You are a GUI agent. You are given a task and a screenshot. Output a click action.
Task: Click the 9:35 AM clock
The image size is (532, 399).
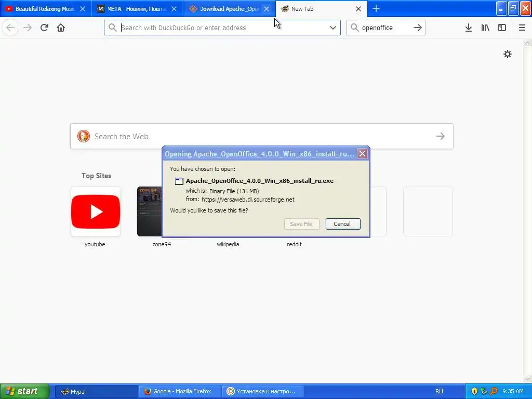(513, 391)
